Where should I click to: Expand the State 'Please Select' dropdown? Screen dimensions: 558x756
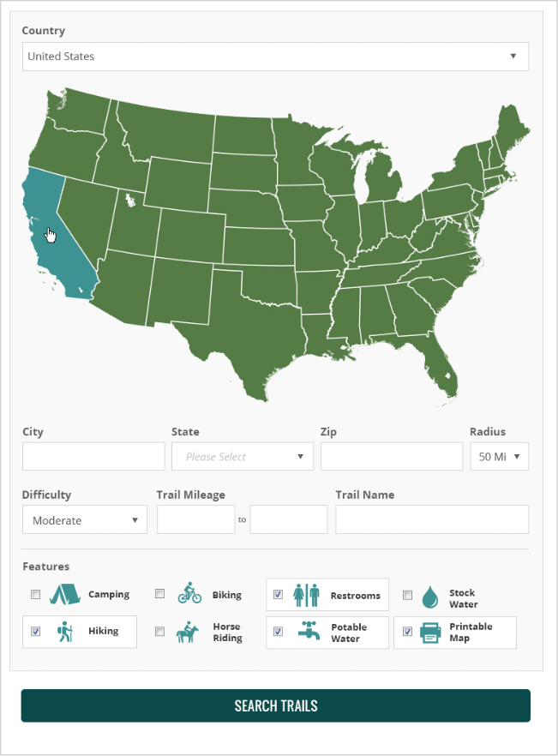pyautogui.click(x=243, y=457)
